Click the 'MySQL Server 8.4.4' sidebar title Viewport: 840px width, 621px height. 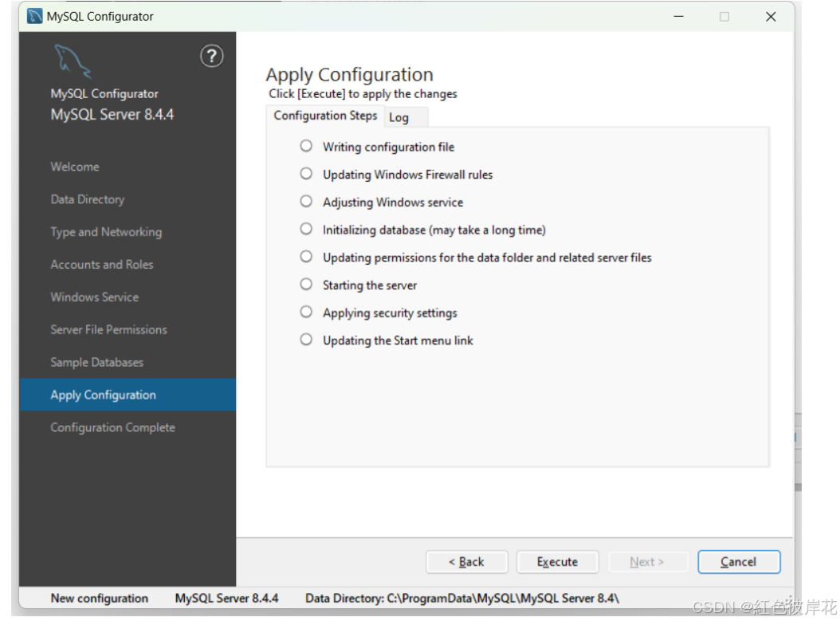tap(112, 115)
